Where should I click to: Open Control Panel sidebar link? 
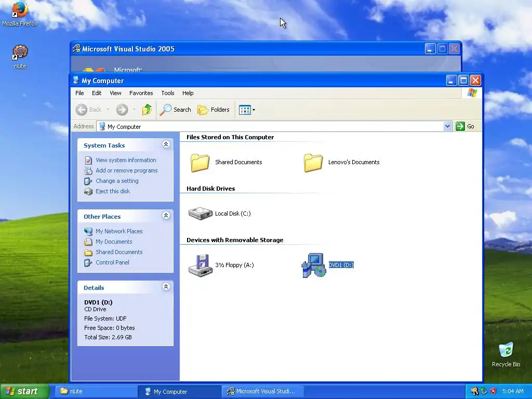pos(112,262)
